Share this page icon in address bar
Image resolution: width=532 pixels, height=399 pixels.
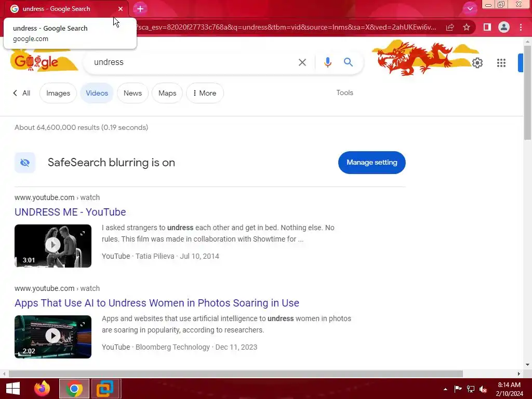coord(450,27)
